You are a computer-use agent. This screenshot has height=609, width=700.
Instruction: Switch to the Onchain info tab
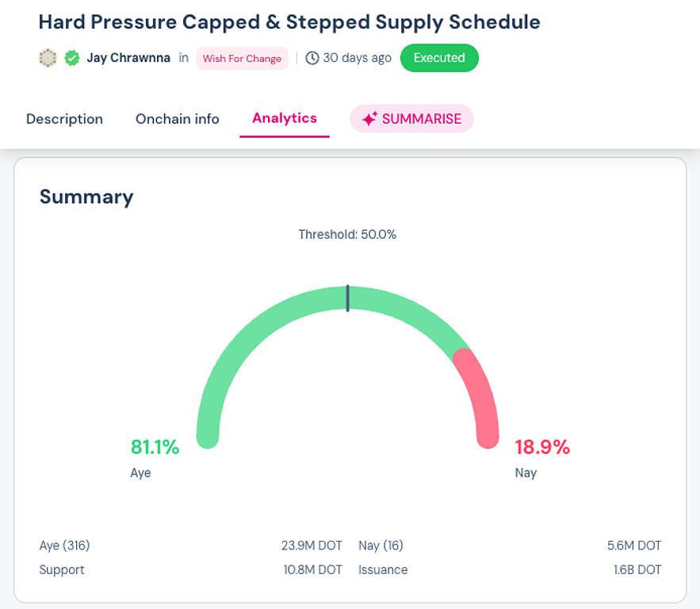(x=178, y=119)
